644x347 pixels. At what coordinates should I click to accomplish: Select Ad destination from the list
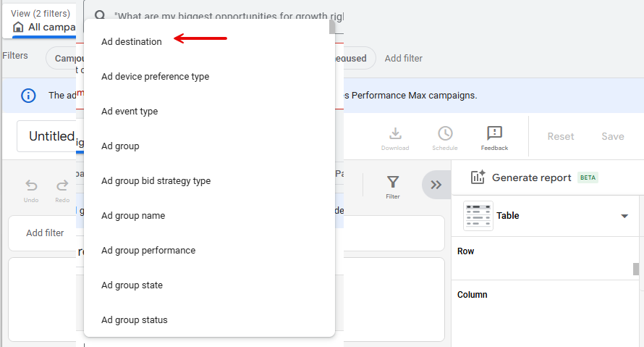132,42
